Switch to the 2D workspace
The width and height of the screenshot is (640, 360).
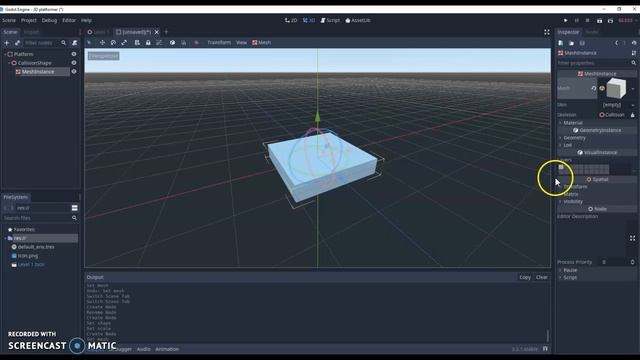coord(291,20)
